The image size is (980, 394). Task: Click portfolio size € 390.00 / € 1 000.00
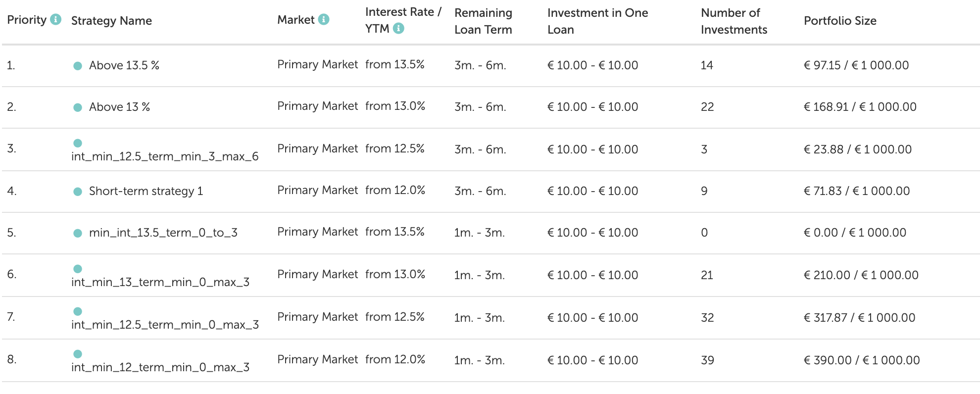point(862,360)
